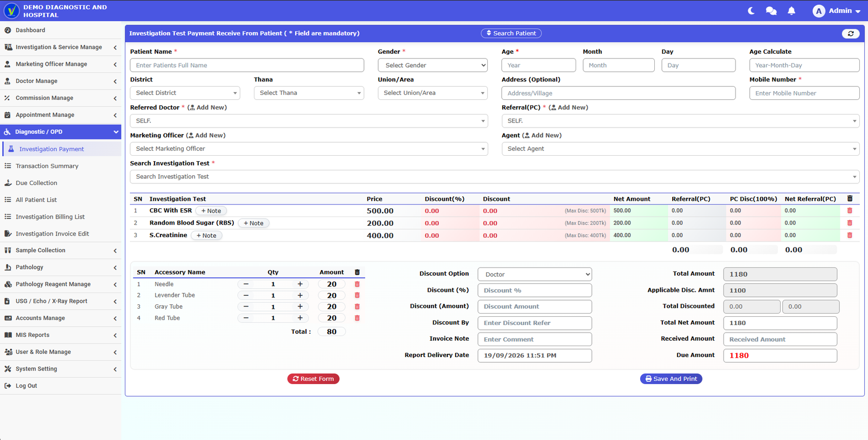The image size is (868, 440).
Task: Click the Save And Print button
Action: tap(671, 379)
